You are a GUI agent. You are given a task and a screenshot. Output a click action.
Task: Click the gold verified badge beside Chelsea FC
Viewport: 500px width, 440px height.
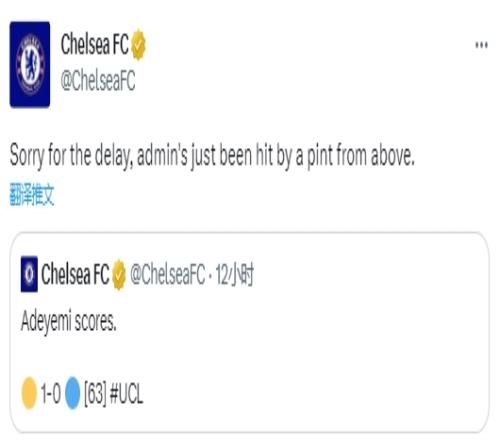point(138,45)
